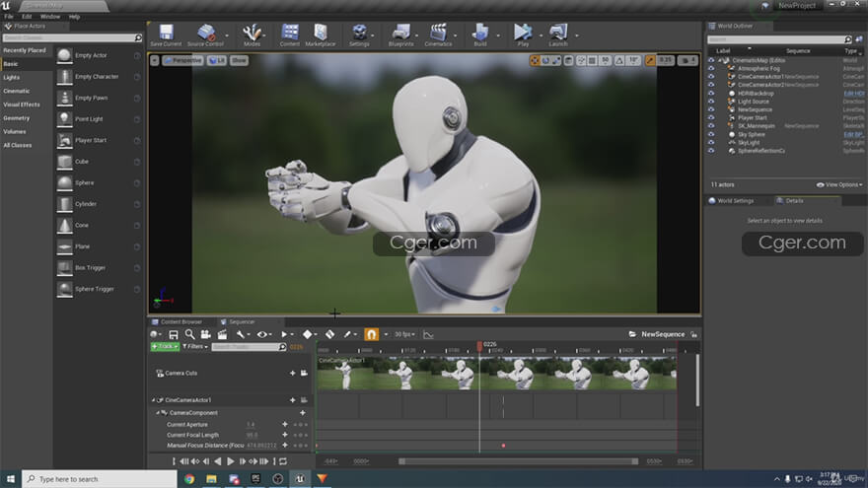Toggle visibility of the Atmospheric Fog actor
Screen dimensions: 868x488
coord(711,69)
